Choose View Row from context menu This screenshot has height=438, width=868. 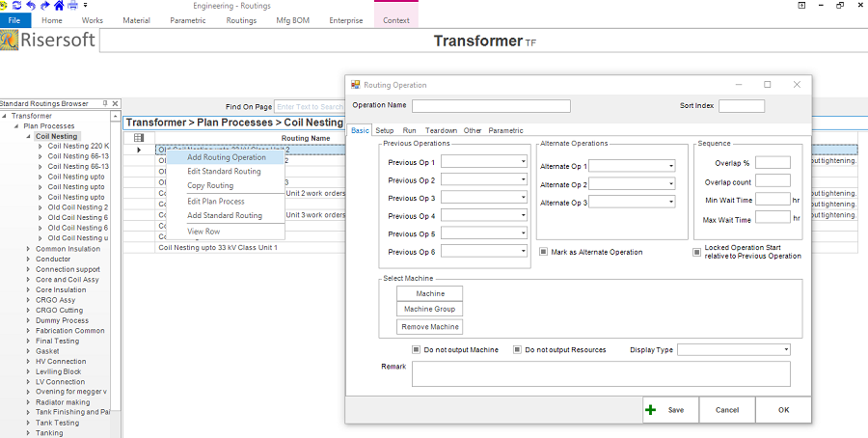tap(226, 231)
